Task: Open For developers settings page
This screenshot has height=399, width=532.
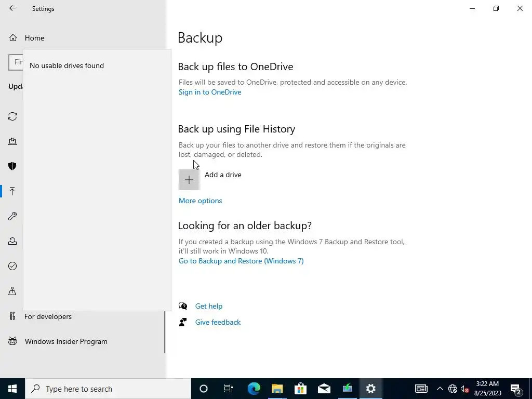Action: tap(48, 316)
